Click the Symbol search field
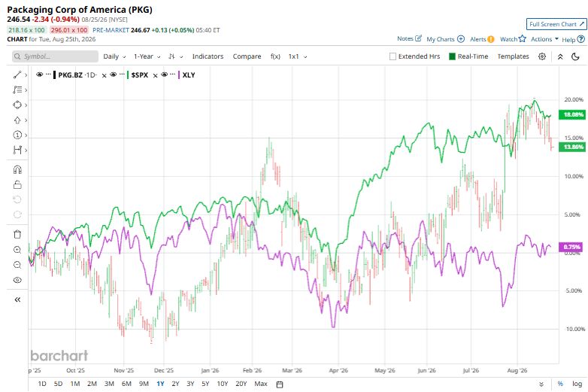The width and height of the screenshot is (588, 392). point(55,56)
